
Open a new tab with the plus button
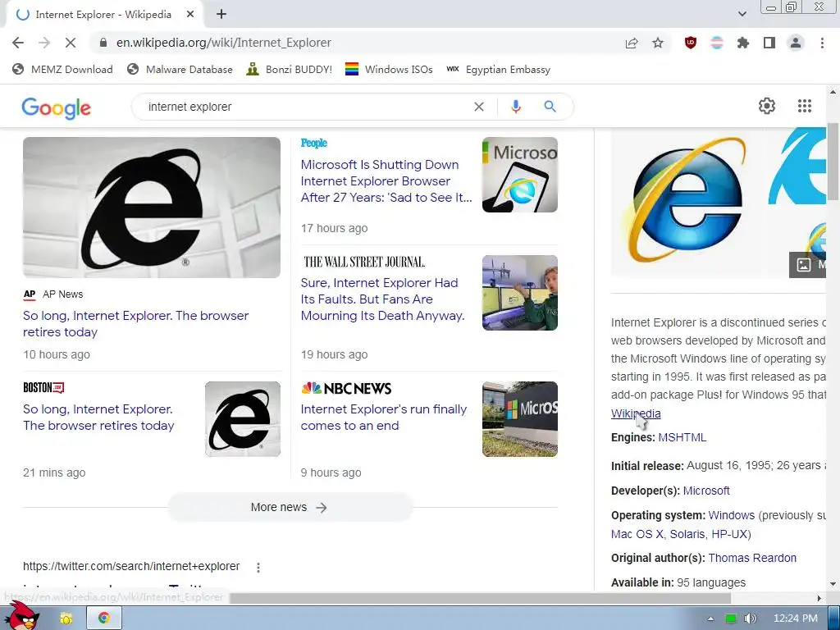click(221, 15)
